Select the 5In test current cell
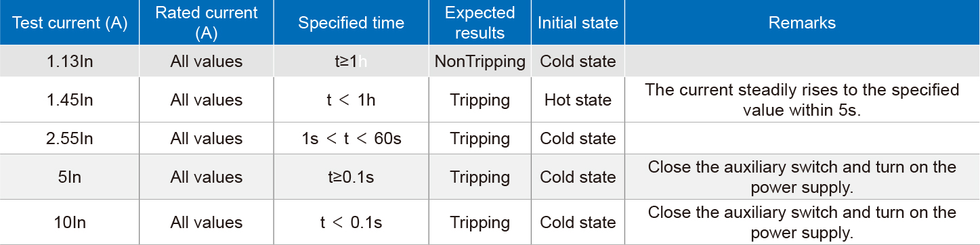The image size is (980, 245). (x=70, y=177)
